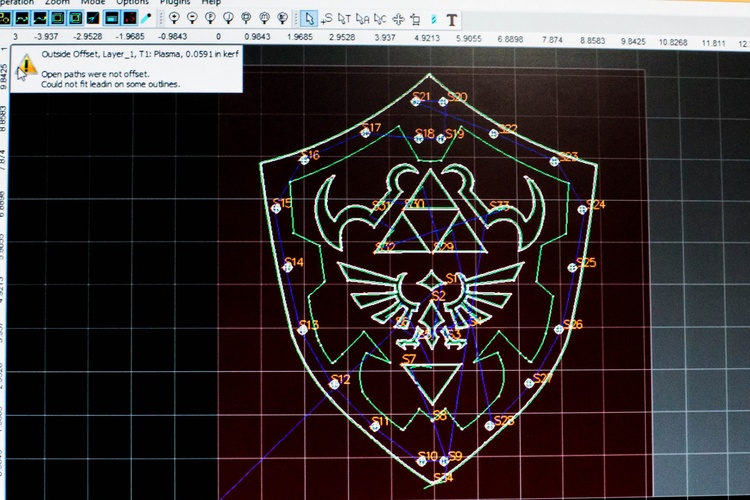This screenshot has height=500, width=750.
Task: Click the magnifier icon labeled m
Action: point(265,18)
